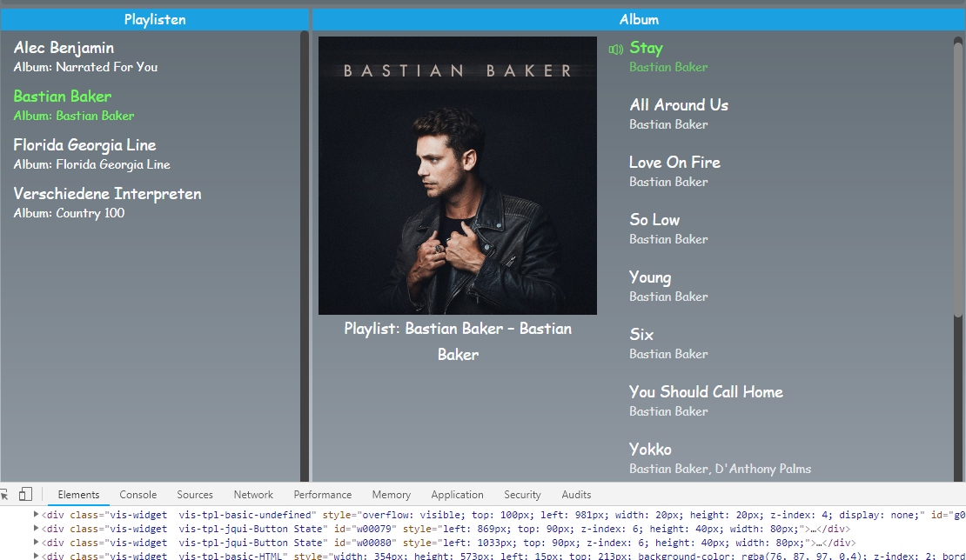The height and width of the screenshot is (560, 966).
Task: Click the Playlisten panel scrollbar
Action: tap(305, 256)
